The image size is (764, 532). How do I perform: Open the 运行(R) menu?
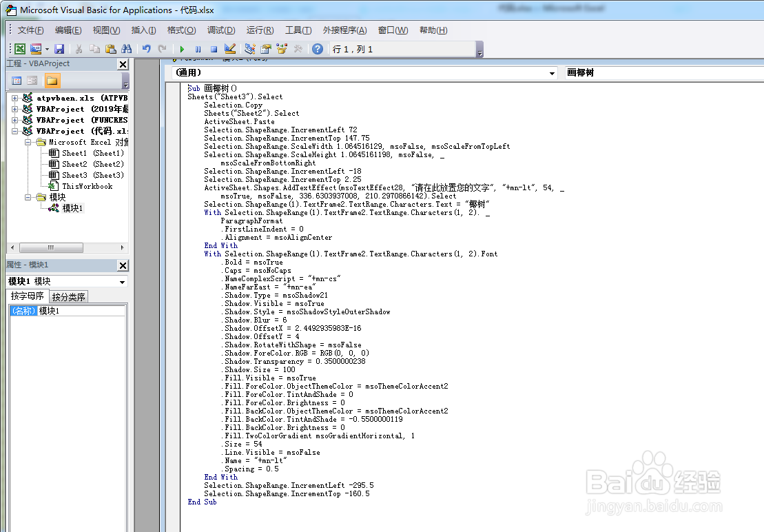[x=260, y=30]
